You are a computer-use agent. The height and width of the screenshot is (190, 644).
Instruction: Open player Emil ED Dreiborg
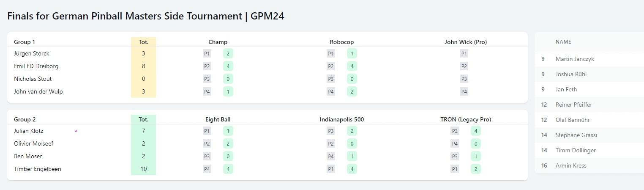36,66
